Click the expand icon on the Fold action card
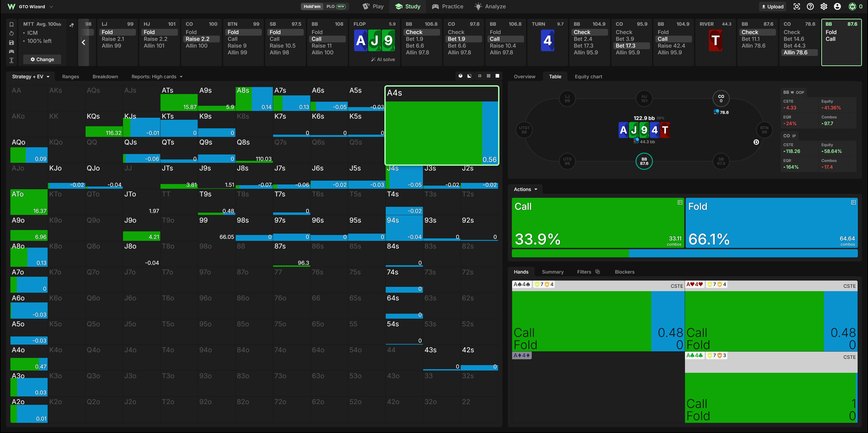This screenshot has height=433, width=868. click(x=854, y=202)
